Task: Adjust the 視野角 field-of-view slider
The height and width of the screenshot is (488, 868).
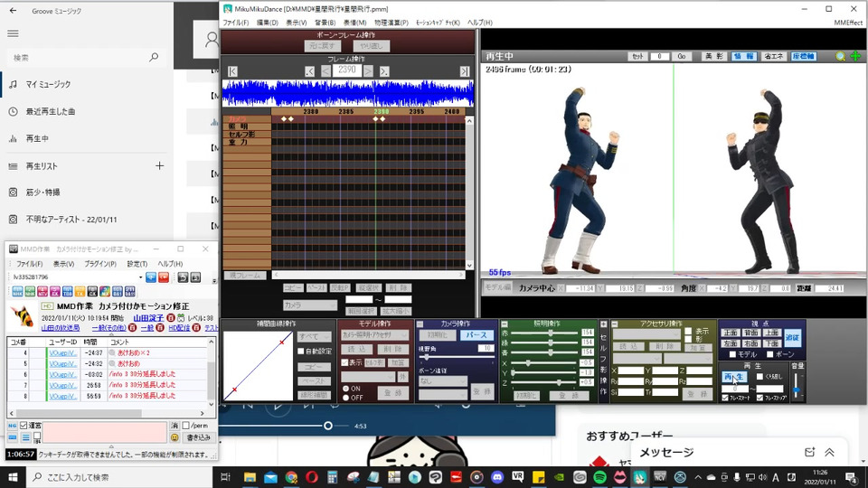Action: [456, 357]
